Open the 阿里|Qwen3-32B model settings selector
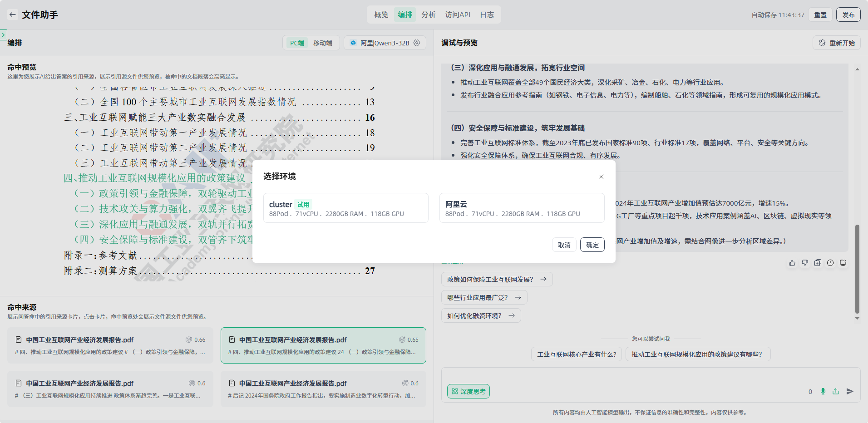Screen dimensions: 868x423 [x=385, y=43]
